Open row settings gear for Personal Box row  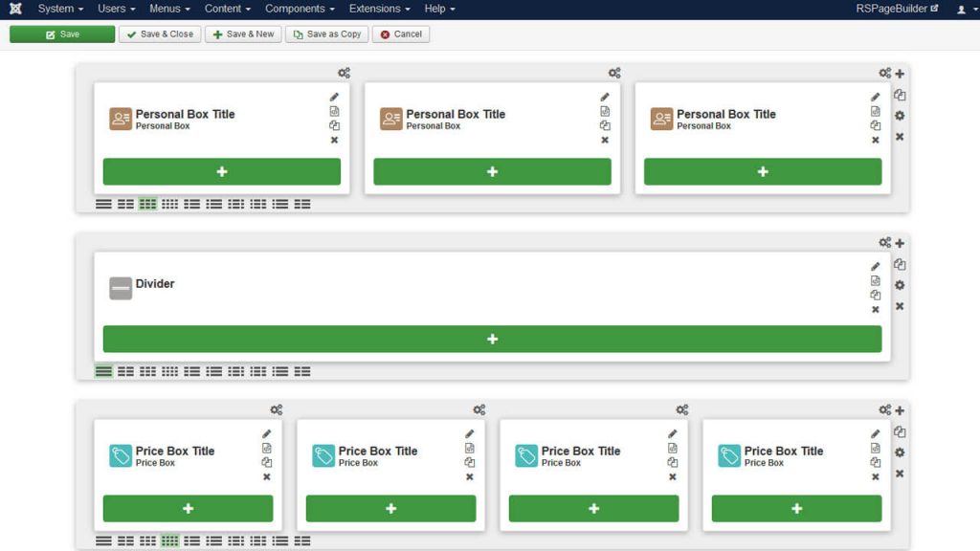(900, 116)
